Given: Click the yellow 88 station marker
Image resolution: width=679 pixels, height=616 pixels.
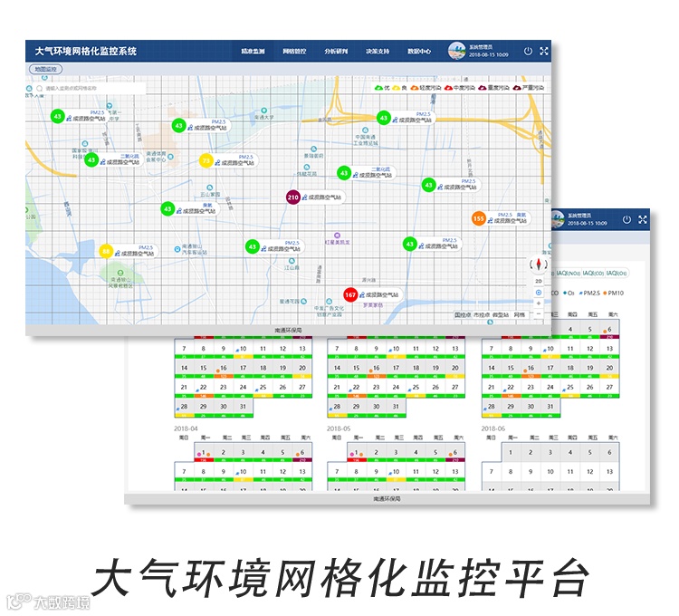Looking at the screenshot, I should (x=106, y=251).
